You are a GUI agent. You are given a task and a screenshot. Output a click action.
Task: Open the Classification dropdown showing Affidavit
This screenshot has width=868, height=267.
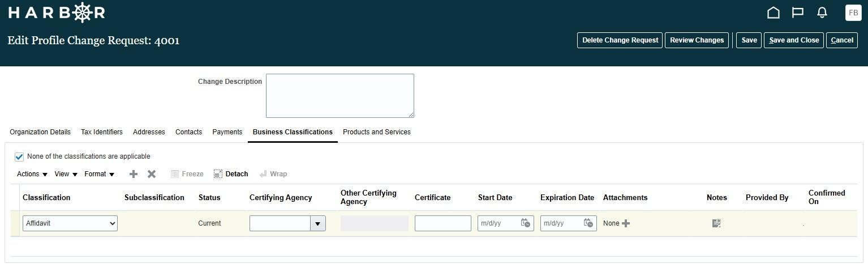tap(70, 223)
